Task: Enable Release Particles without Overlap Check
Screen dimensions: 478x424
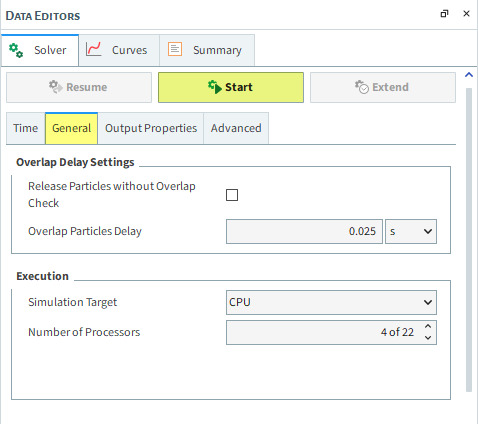Action: [232, 195]
